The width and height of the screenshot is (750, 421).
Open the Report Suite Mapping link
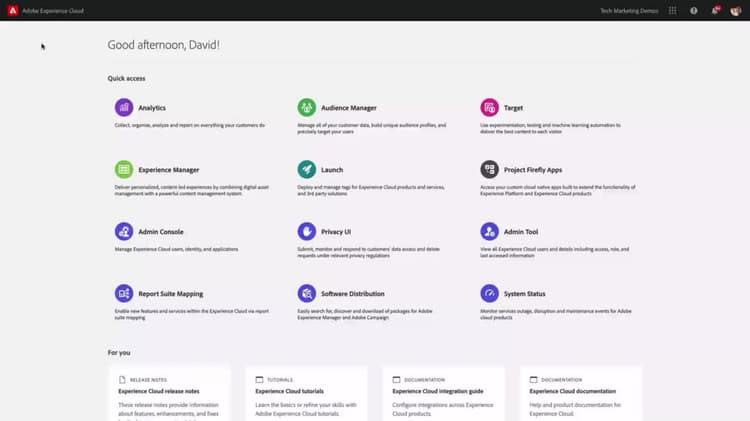(171, 294)
